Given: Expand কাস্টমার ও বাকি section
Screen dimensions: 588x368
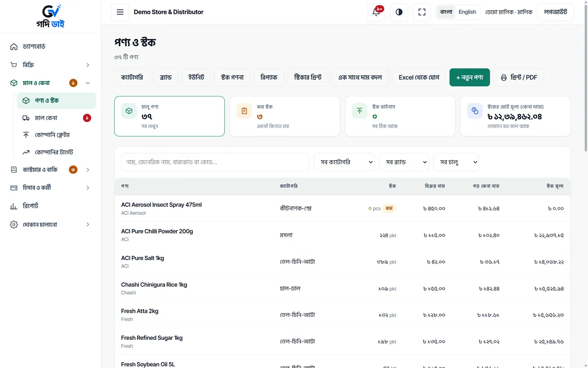Looking at the screenshot, I should [88, 170].
